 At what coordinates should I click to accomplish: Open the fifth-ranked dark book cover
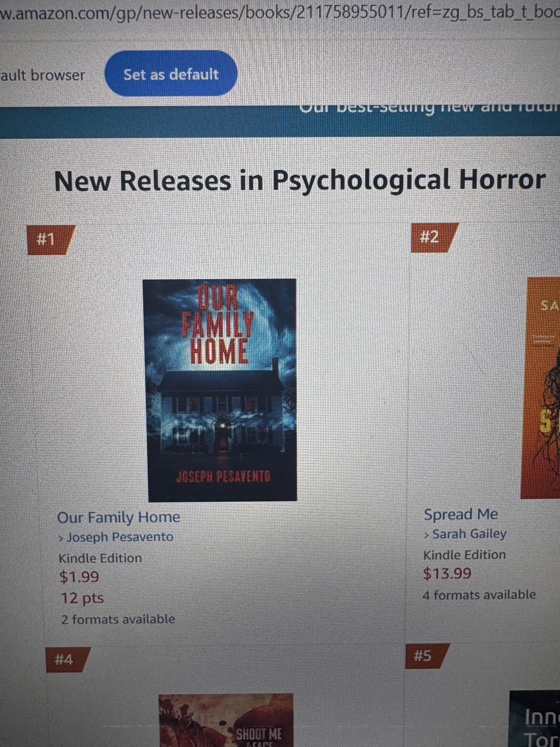click(x=535, y=719)
